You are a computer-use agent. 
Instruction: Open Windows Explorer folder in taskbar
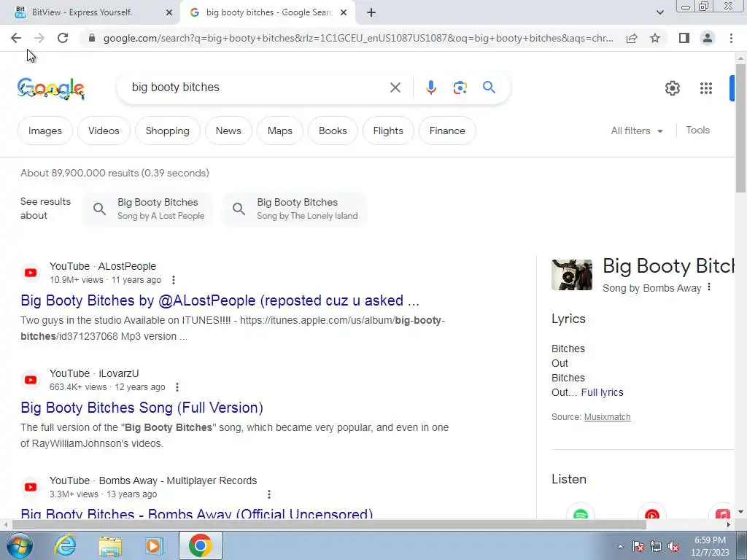click(110, 546)
